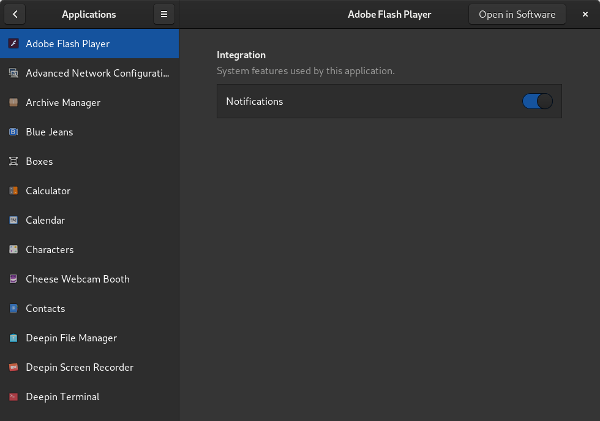This screenshot has height=421, width=600.
Task: Open Calculator application settings
Action: tap(90, 191)
